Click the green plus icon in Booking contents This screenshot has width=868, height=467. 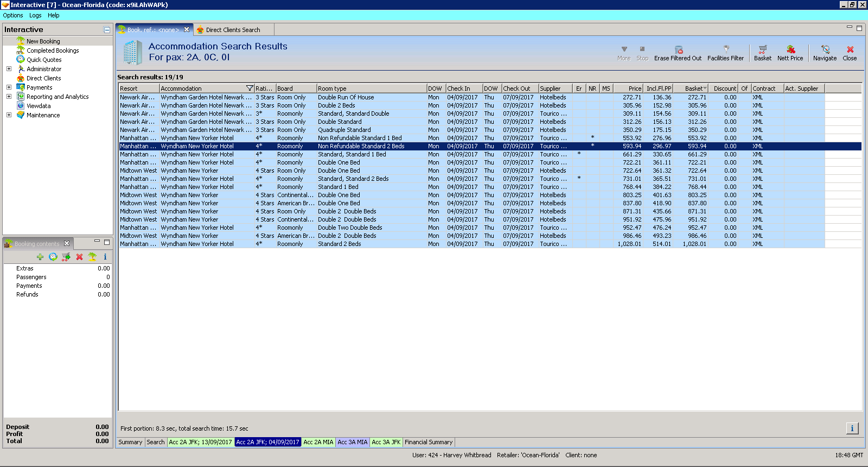pyautogui.click(x=40, y=257)
